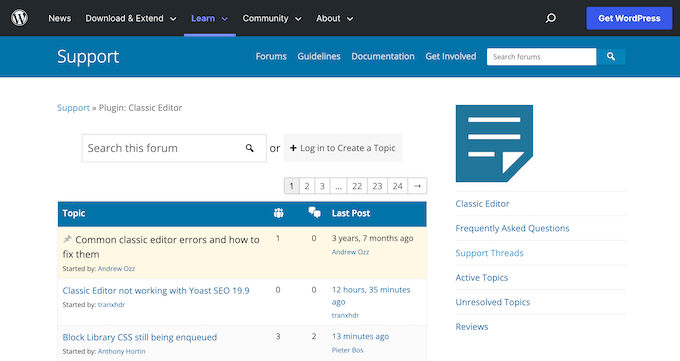Image resolution: width=680 pixels, height=361 pixels.
Task: Open the site search magnifier icon
Action: click(x=551, y=18)
